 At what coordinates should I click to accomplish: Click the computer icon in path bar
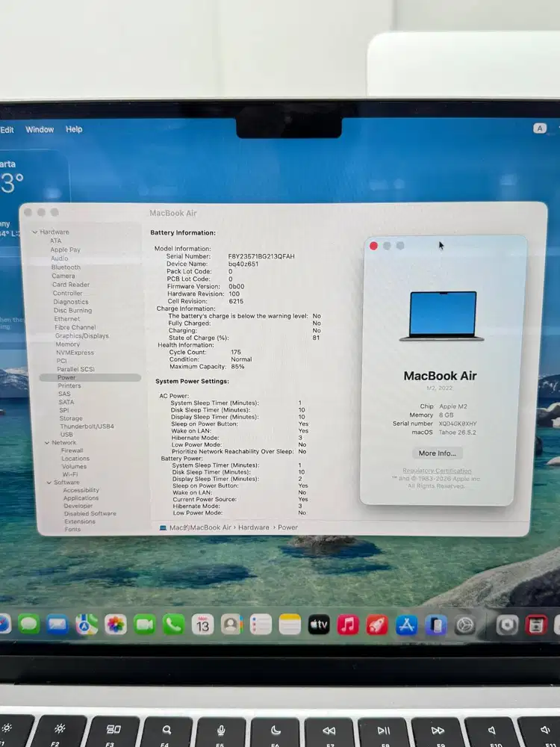[x=163, y=527]
